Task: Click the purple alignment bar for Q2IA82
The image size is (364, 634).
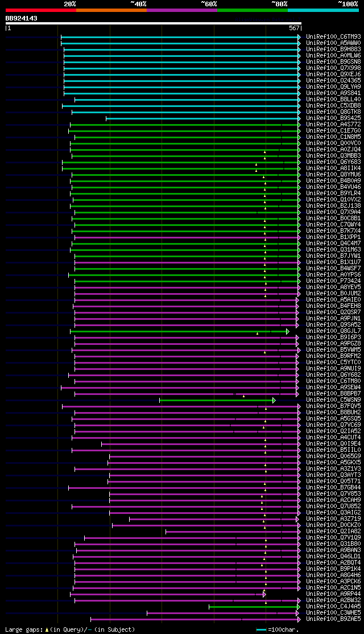Action: (233, 532)
